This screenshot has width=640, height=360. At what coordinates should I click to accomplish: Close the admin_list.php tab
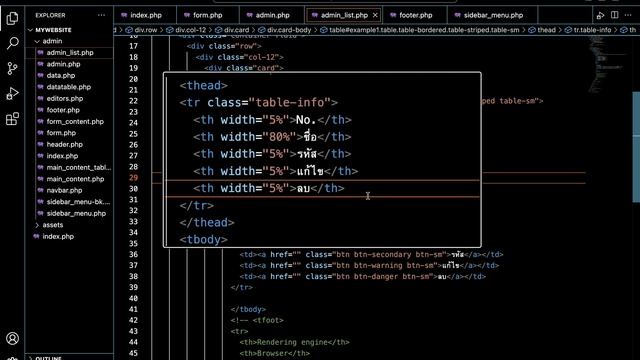coord(375,15)
